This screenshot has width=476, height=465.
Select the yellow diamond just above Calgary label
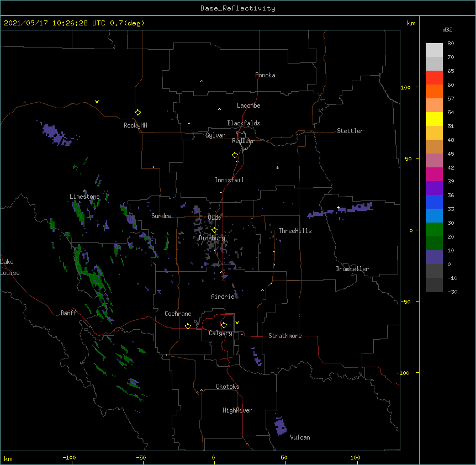coord(224,325)
